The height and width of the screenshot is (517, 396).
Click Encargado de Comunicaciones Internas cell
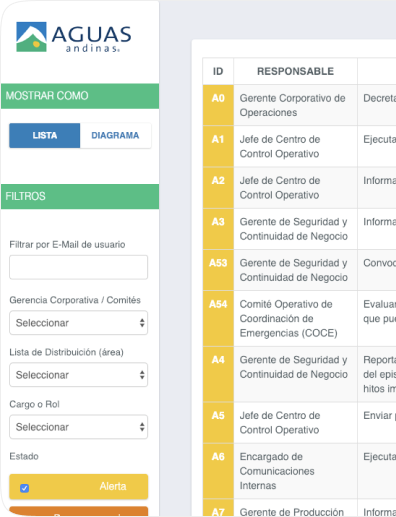pyautogui.click(x=295, y=471)
